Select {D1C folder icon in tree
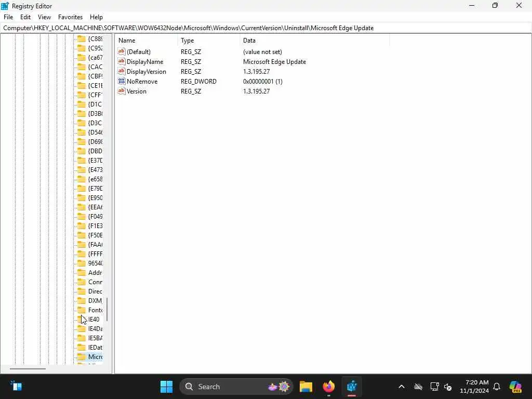 click(82, 104)
